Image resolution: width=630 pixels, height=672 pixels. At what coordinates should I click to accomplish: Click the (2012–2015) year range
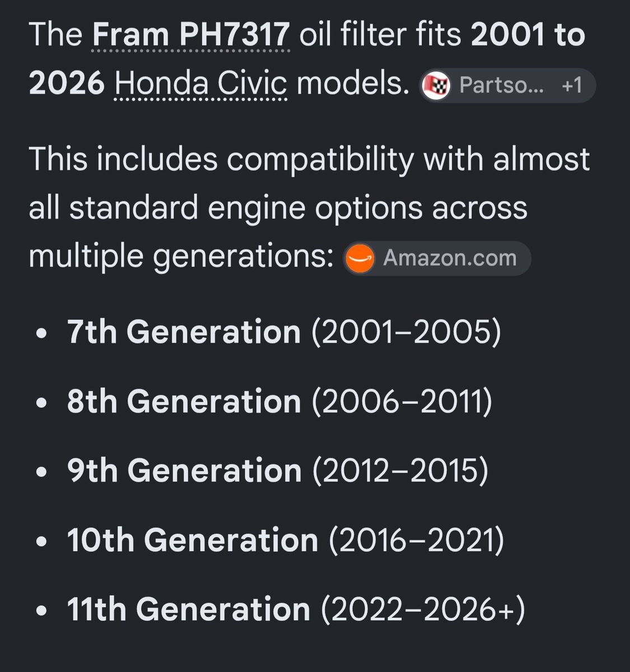click(x=400, y=471)
